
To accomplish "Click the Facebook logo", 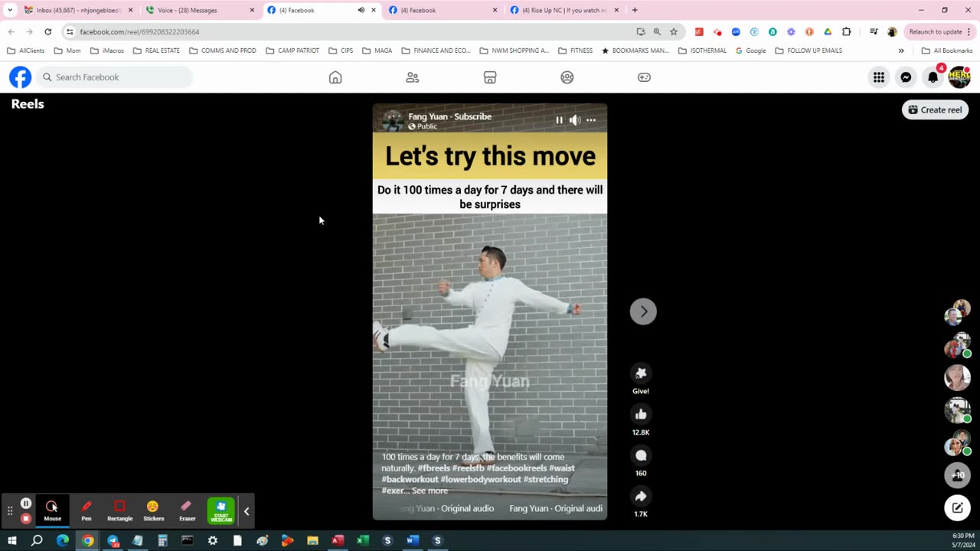I will pyautogui.click(x=21, y=77).
